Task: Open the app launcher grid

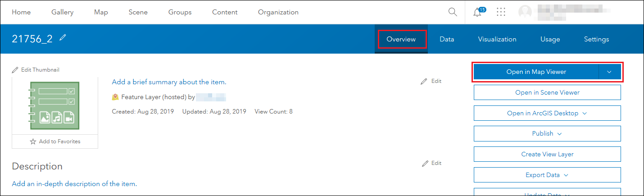Action: coord(501,12)
